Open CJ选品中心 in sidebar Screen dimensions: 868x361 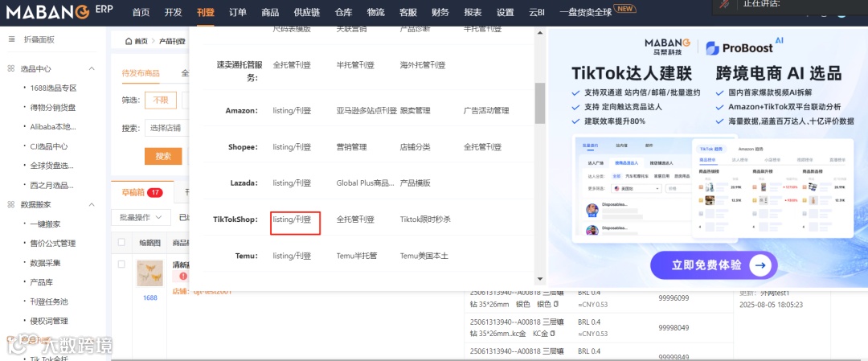[49, 146]
